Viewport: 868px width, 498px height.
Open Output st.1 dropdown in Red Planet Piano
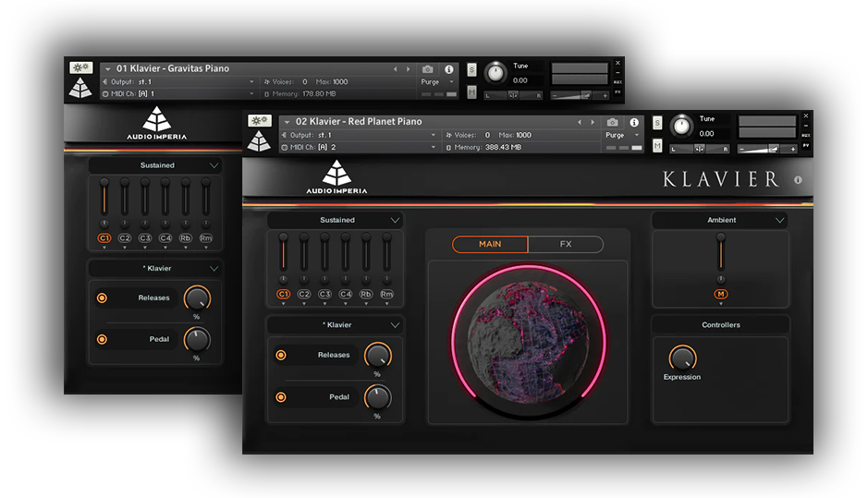coord(359,135)
